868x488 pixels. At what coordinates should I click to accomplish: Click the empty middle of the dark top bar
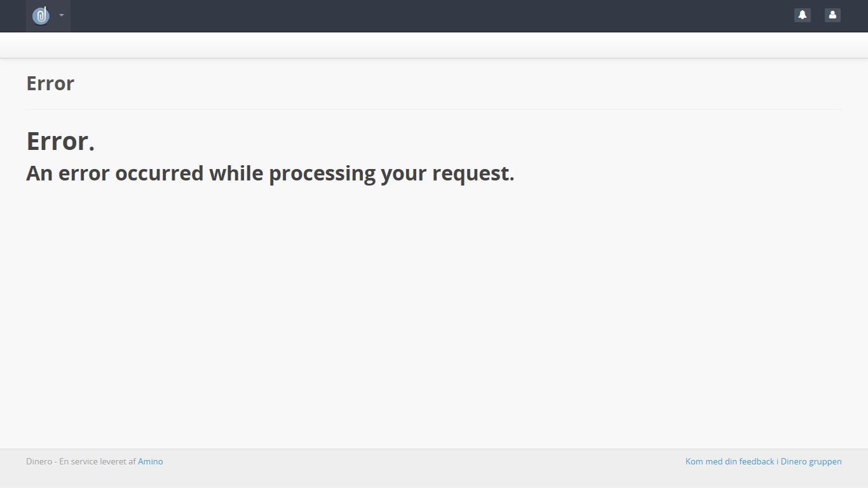coord(432,16)
